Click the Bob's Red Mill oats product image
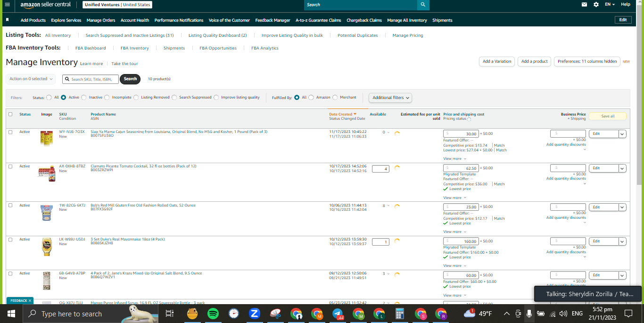644x323 pixels. (x=47, y=213)
